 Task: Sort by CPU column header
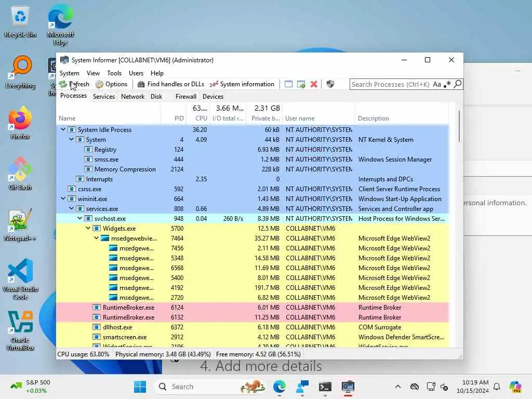point(197,118)
